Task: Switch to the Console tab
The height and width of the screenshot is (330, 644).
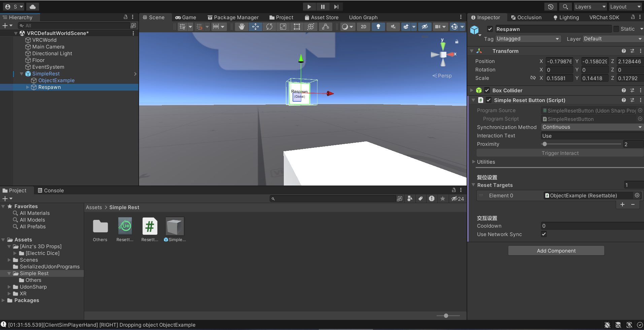Action: 50,190
